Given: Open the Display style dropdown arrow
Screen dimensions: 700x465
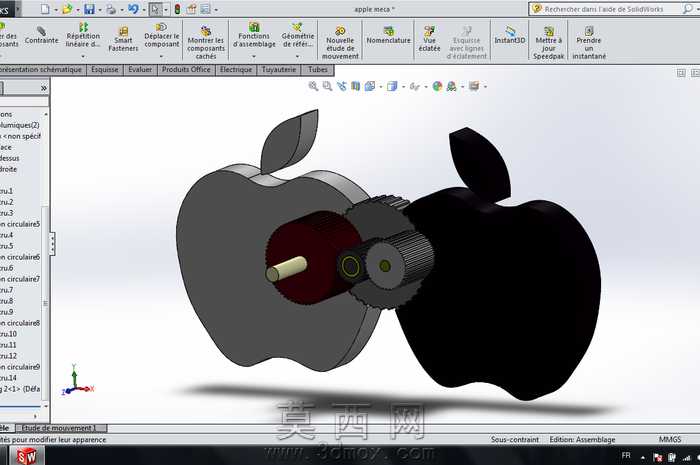Looking at the screenshot, I should [403, 87].
